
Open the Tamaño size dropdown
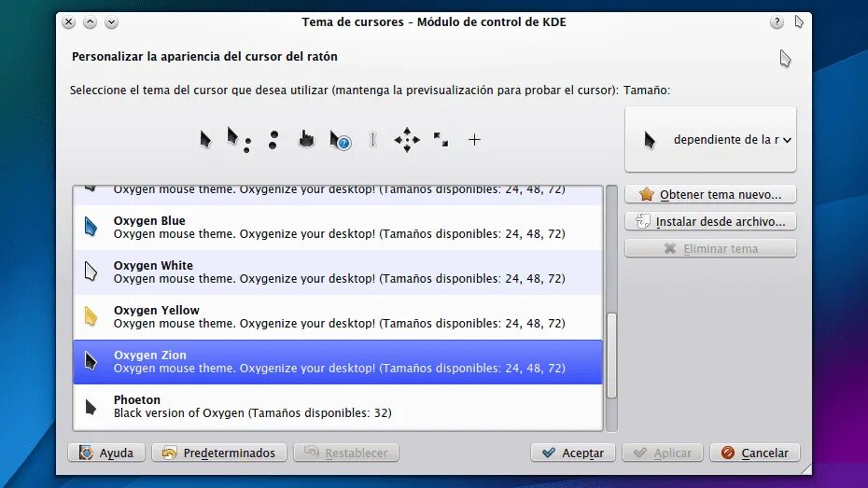click(711, 139)
